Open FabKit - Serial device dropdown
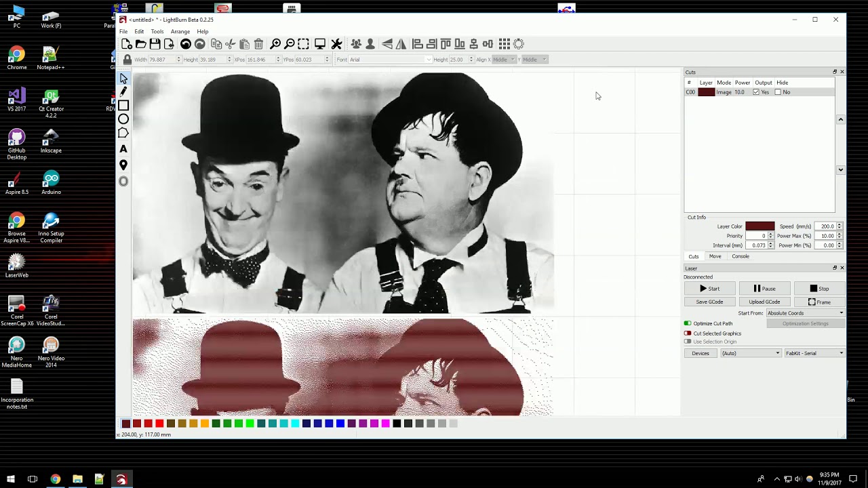Viewport: 868px width, 488px height. 814,353
